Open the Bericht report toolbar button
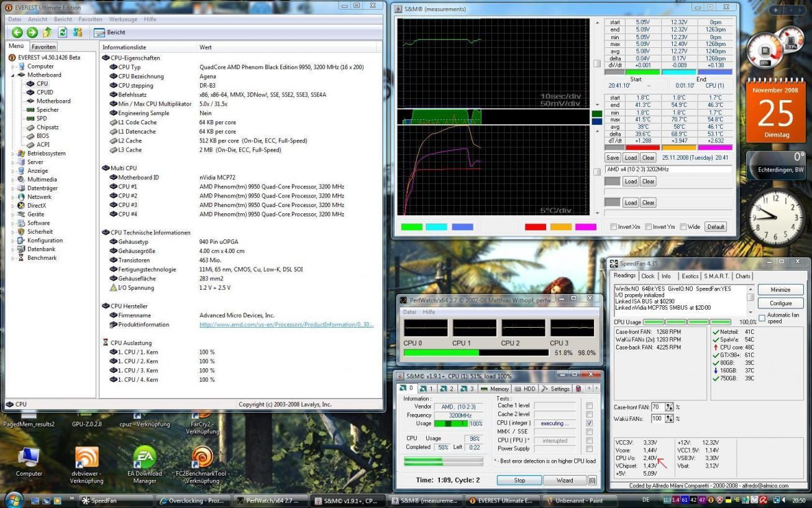Screen dimensions: 812x508 [110, 32]
